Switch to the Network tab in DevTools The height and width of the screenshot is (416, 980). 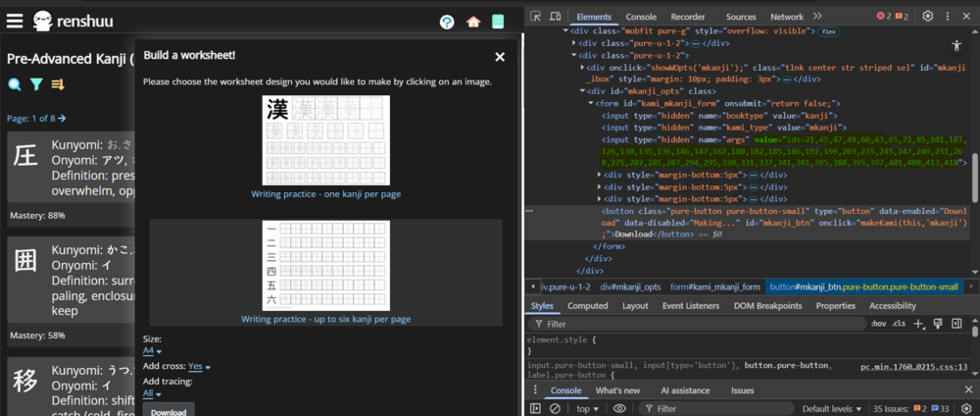(x=786, y=17)
